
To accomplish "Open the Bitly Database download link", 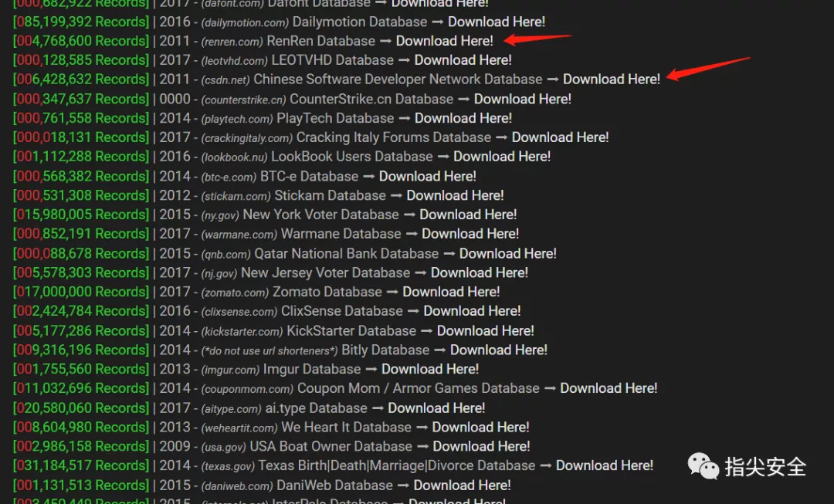I will pyautogui.click(x=499, y=350).
